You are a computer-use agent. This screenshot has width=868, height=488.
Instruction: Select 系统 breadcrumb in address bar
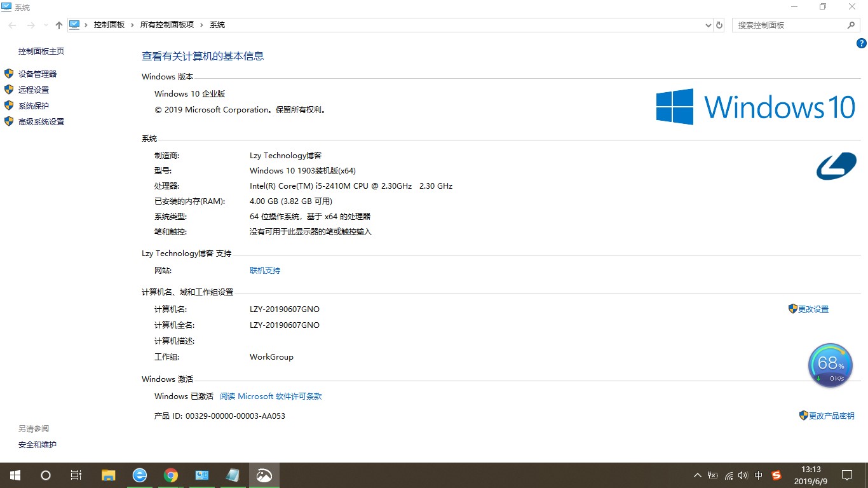(x=217, y=25)
